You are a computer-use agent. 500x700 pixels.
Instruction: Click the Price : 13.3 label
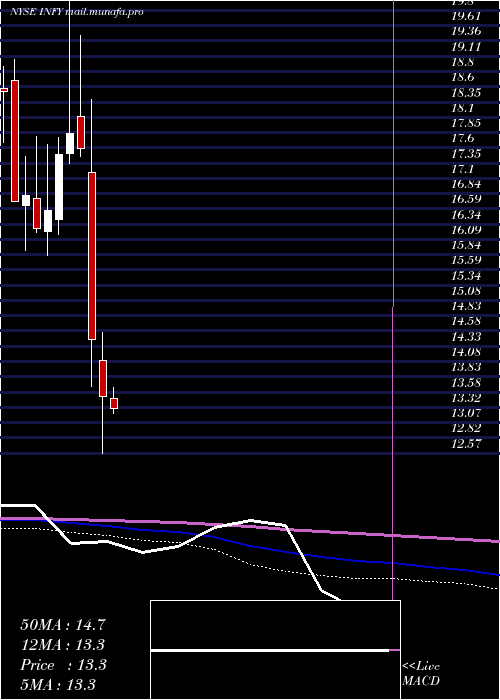click(63, 665)
